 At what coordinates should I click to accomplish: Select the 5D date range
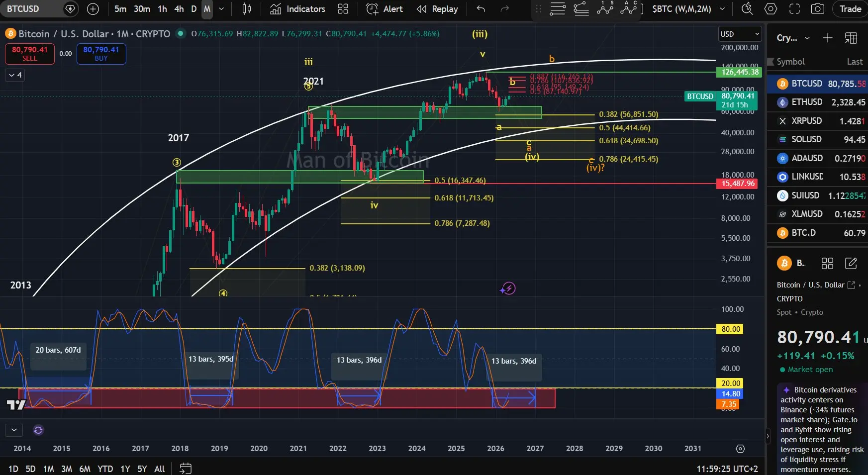click(x=30, y=469)
